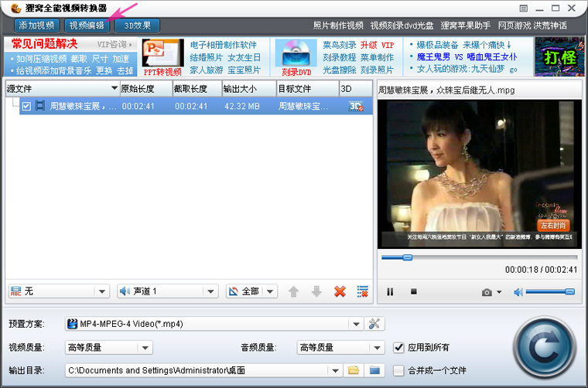
Task: Click the 截取长度 column header
Action: click(197, 89)
